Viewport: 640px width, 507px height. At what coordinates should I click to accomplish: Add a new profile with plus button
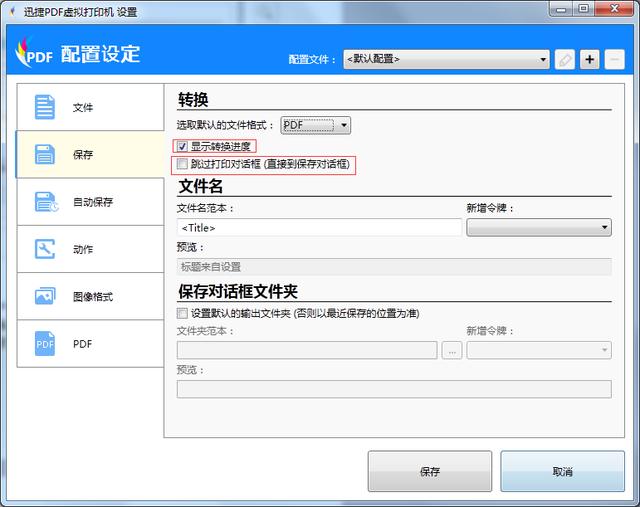point(590,59)
